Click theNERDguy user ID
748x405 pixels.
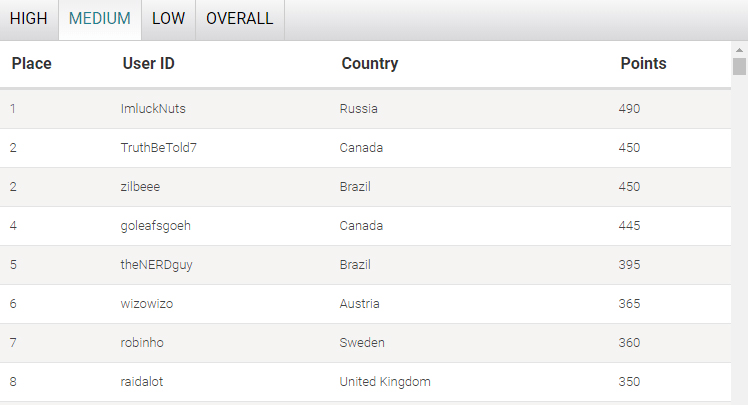coord(156,265)
